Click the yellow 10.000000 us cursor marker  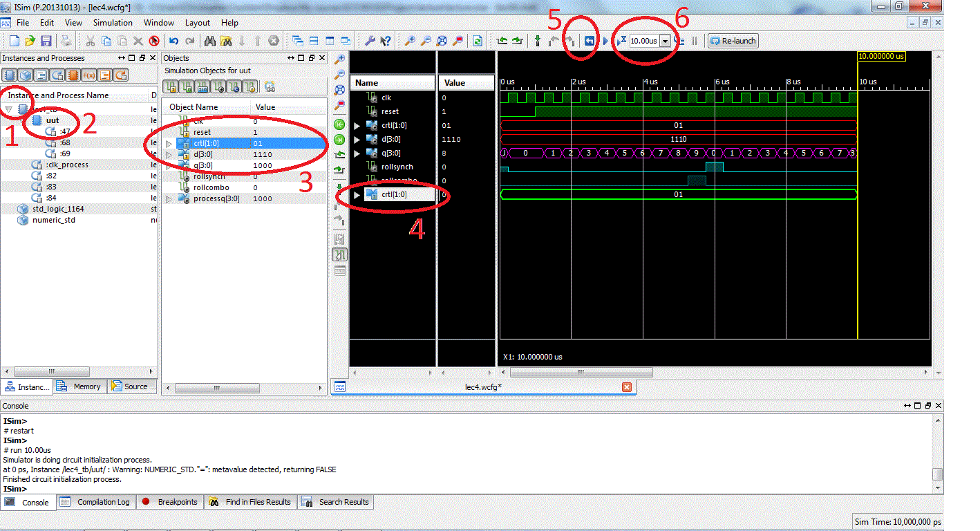coord(880,57)
